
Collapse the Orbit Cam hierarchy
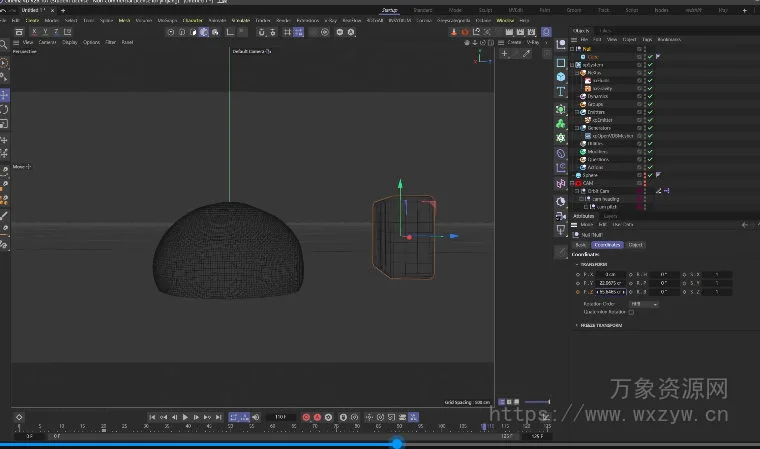point(578,191)
